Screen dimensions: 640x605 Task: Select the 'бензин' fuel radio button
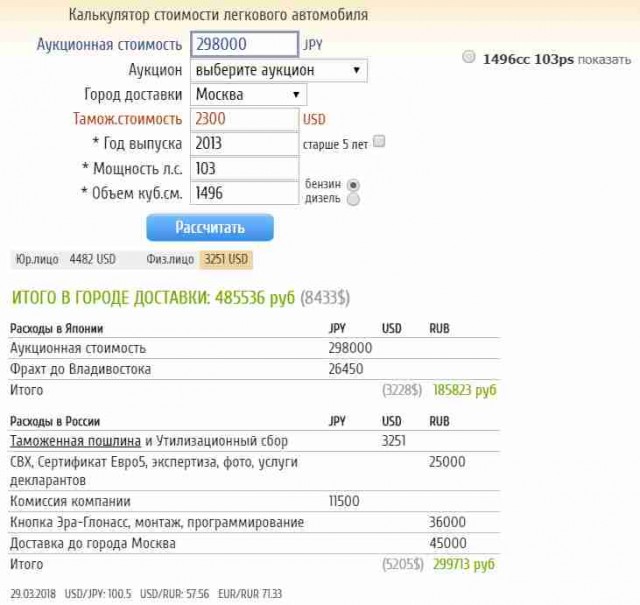click(353, 185)
